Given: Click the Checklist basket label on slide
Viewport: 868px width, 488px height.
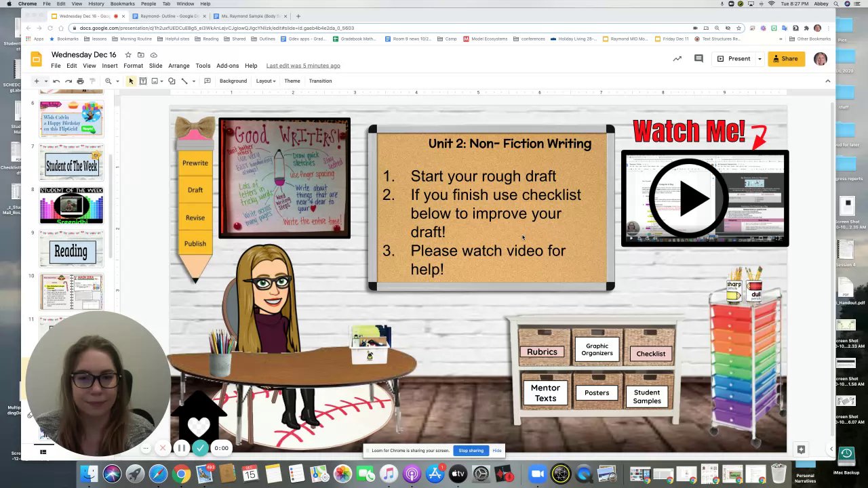Looking at the screenshot, I should (x=650, y=354).
